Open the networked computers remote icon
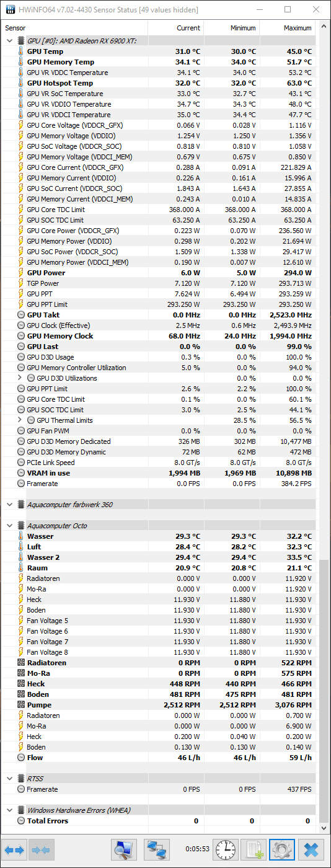 (157, 849)
